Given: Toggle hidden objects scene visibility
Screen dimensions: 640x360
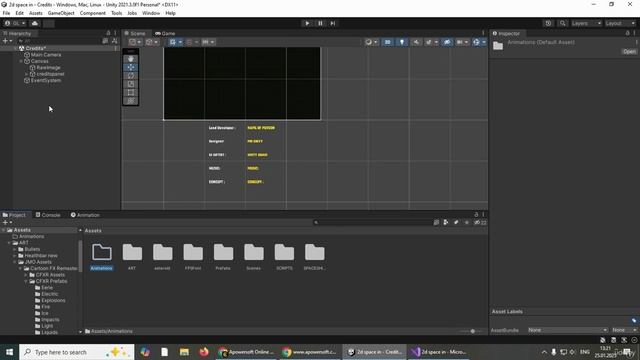Looking at the screenshot, I should 447,42.
